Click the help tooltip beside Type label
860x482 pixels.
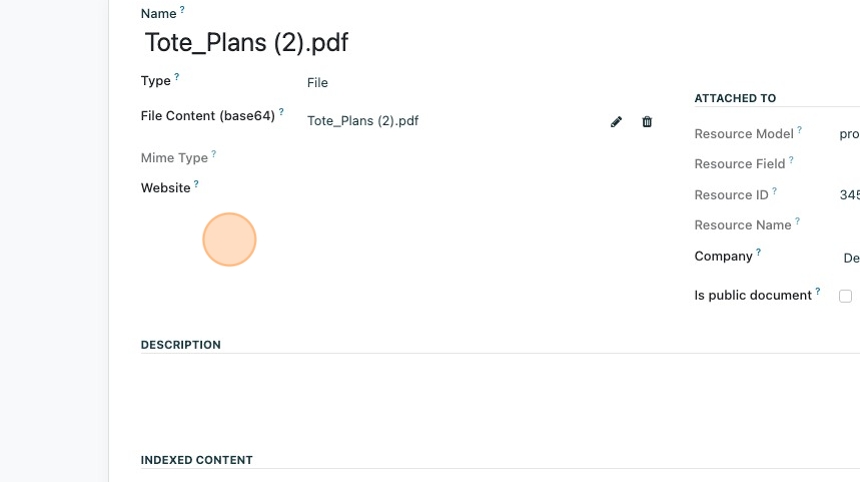tap(177, 77)
